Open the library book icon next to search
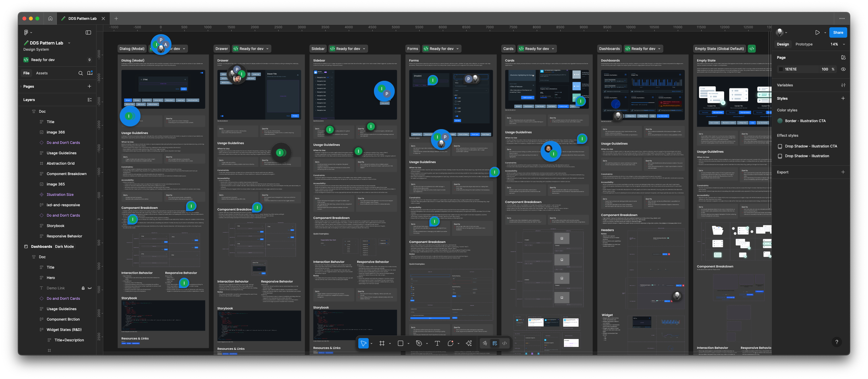Viewport: 868px width, 379px height. [x=90, y=73]
